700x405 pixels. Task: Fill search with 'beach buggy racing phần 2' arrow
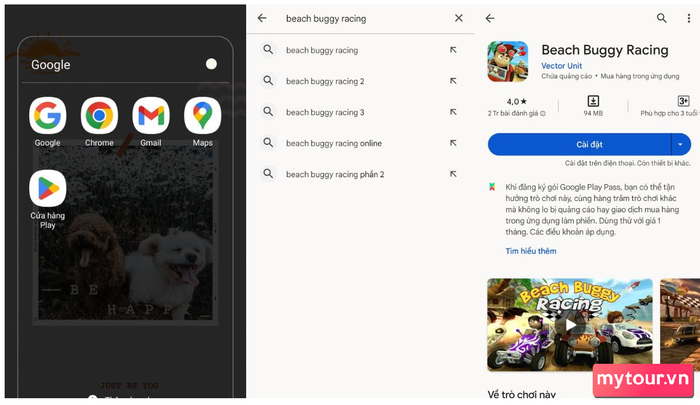(x=453, y=174)
